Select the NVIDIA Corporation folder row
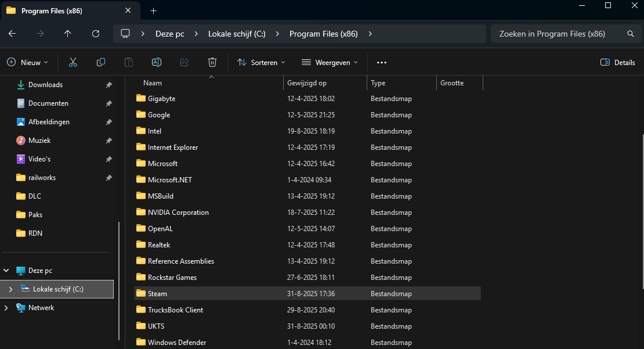This screenshot has width=644, height=349. (x=307, y=212)
